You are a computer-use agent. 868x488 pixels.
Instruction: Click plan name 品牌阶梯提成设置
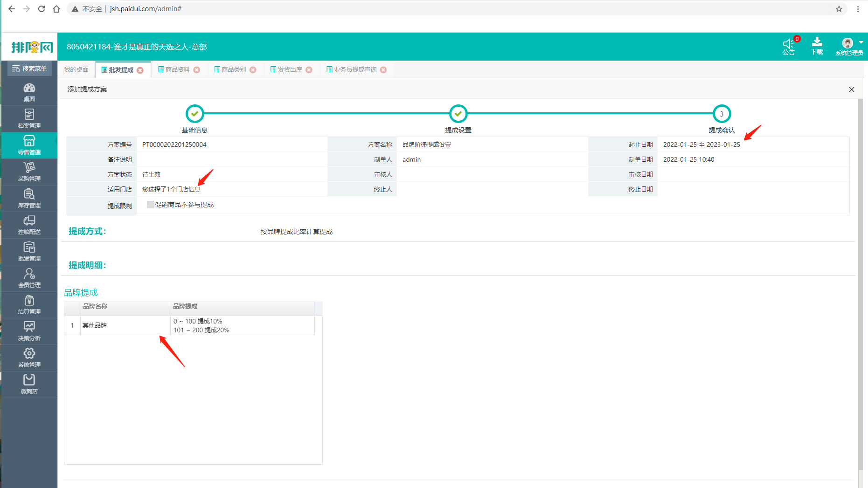point(427,144)
